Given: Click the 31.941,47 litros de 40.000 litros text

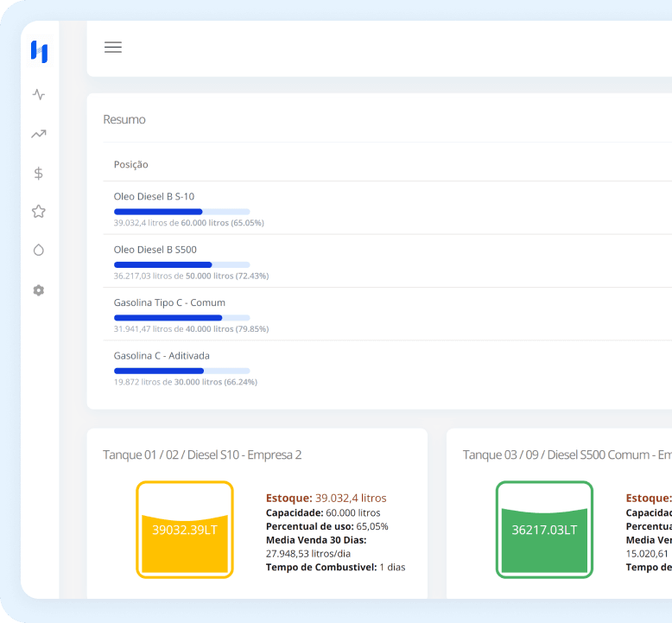Looking at the screenshot, I should 191,329.
